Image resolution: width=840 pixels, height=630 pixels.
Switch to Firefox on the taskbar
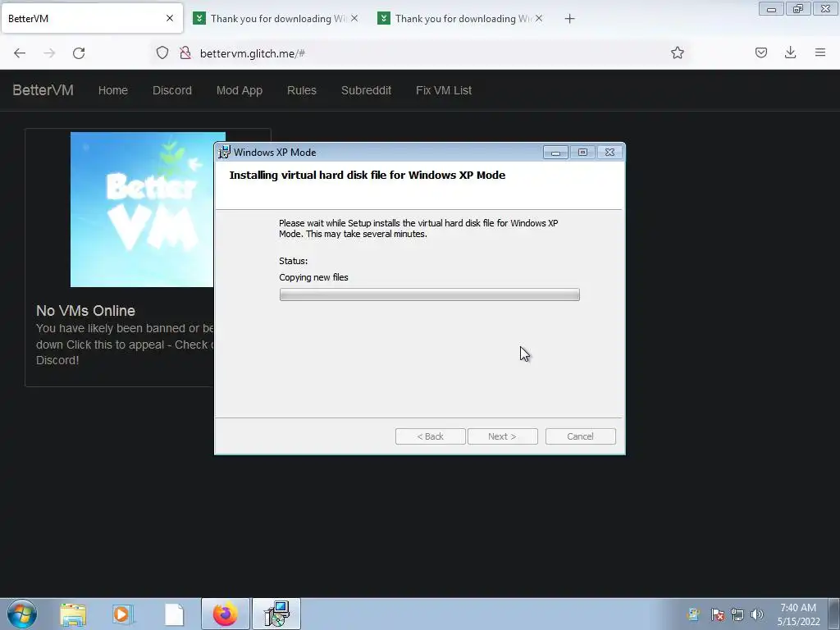tap(226, 614)
